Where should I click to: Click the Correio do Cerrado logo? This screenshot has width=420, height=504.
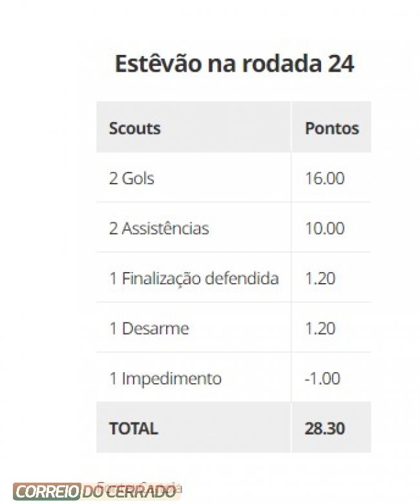point(96,492)
